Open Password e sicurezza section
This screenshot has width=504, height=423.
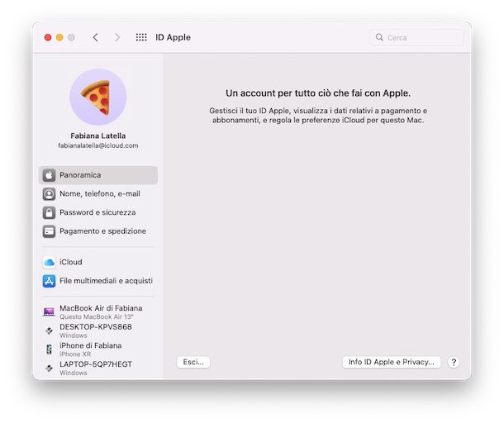click(98, 212)
